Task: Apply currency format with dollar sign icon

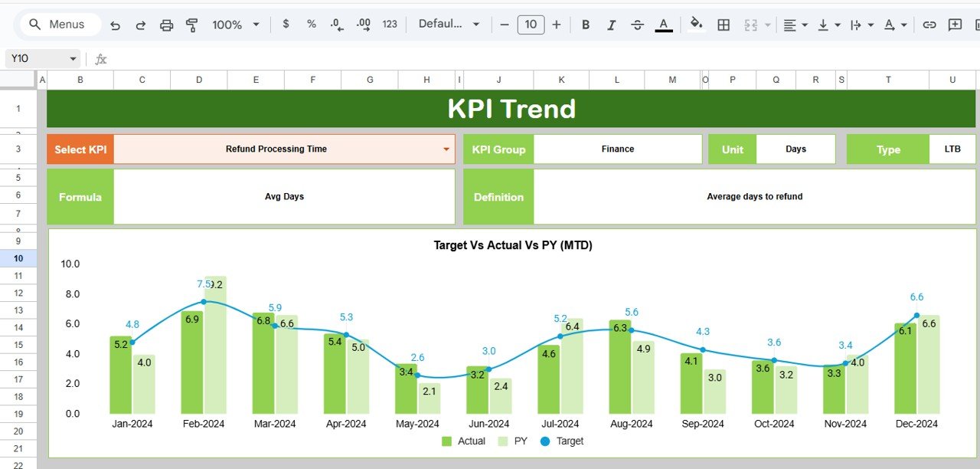Action: [x=286, y=25]
